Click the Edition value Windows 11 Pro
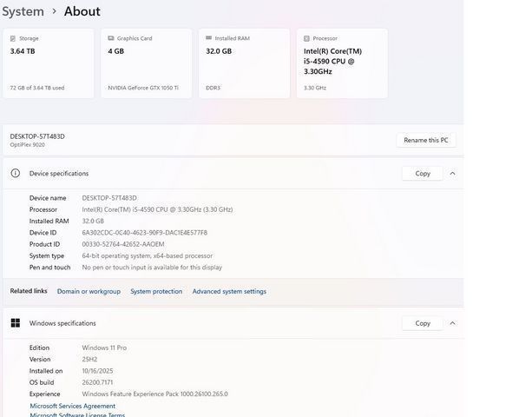Image resolution: width=532 pixels, height=417 pixels. 104,347
